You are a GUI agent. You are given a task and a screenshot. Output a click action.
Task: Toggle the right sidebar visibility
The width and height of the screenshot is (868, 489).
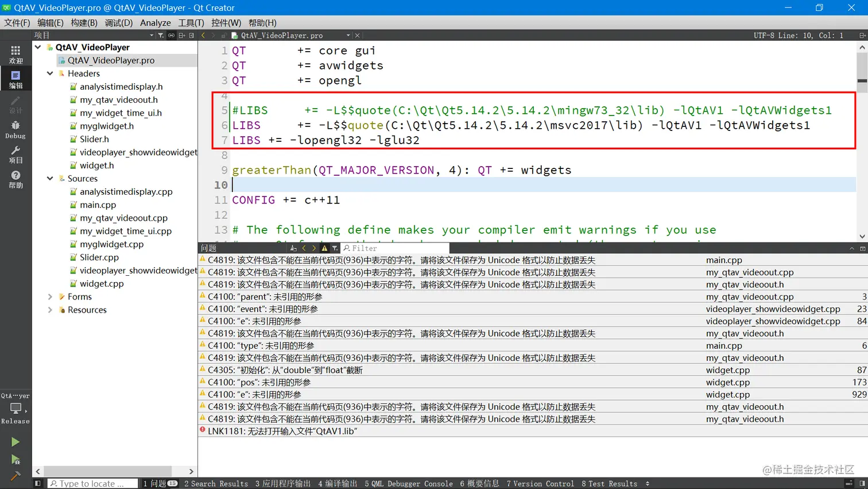(x=862, y=484)
